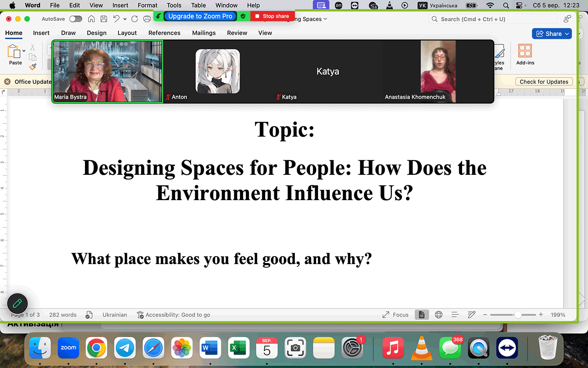Click the Undo arrow icon

point(117,19)
